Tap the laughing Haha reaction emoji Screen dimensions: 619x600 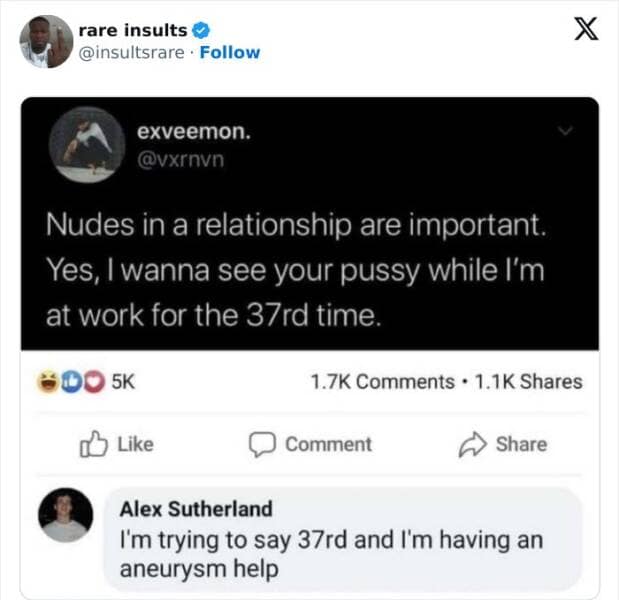point(48,382)
